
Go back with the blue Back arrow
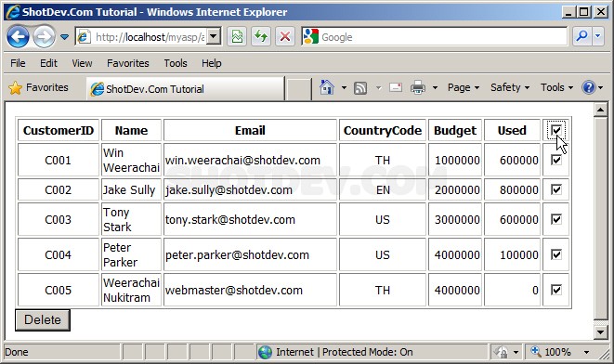coord(18,37)
